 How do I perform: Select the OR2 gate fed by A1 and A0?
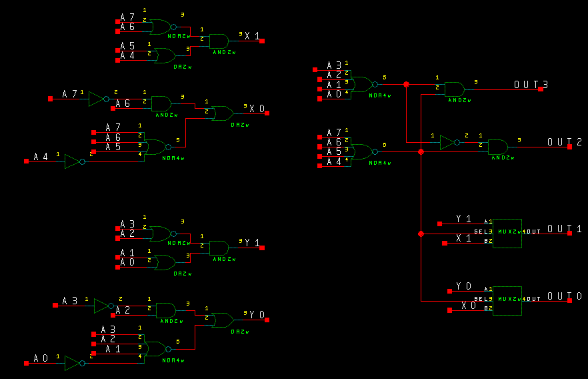(165, 263)
